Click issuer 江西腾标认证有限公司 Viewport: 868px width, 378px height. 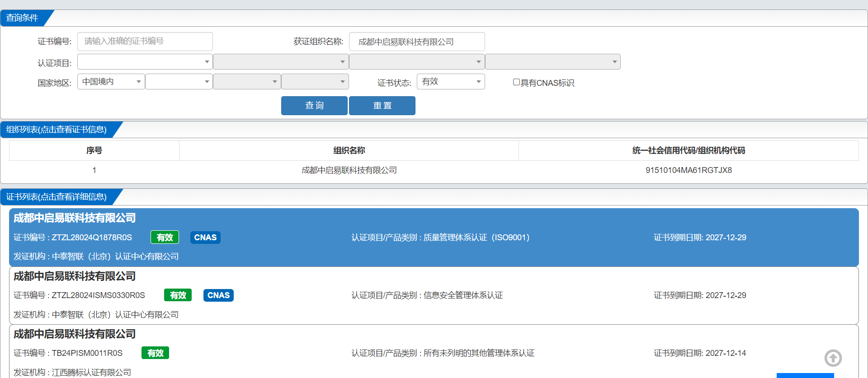click(91, 373)
